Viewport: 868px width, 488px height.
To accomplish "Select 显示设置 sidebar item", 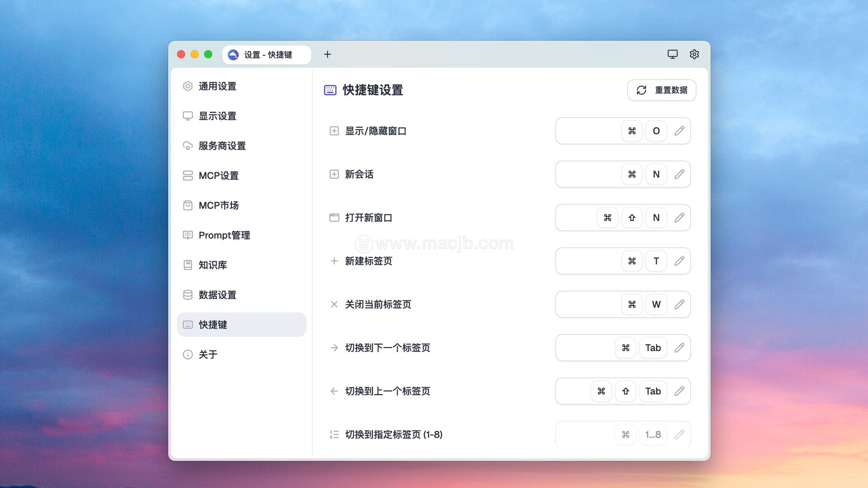I will pyautogui.click(x=217, y=116).
